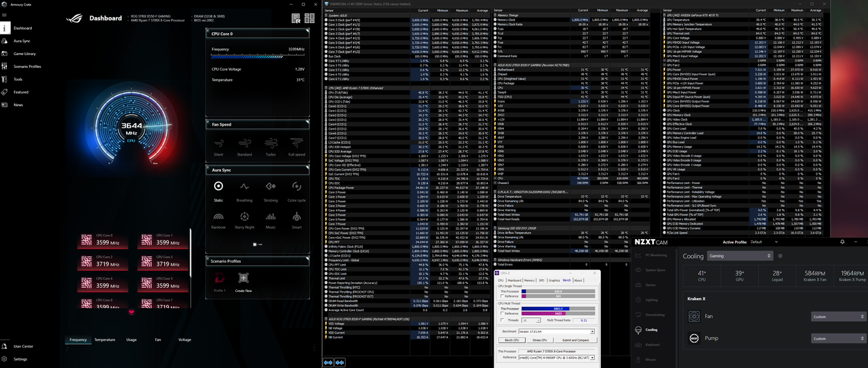This screenshot has width=868, height=368.
Task: Open the Mainboard tab in CPU-Z
Action: click(x=515, y=280)
